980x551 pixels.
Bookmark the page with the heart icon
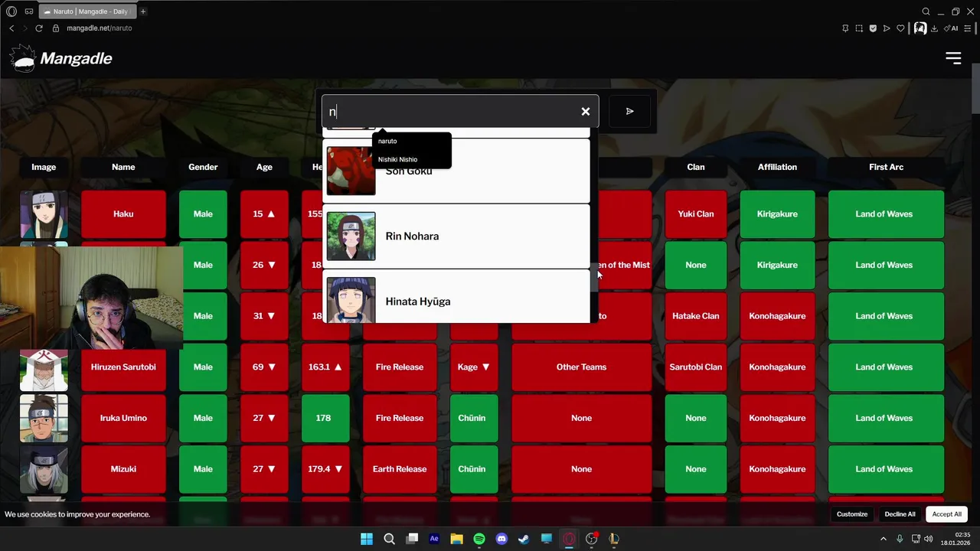[900, 28]
